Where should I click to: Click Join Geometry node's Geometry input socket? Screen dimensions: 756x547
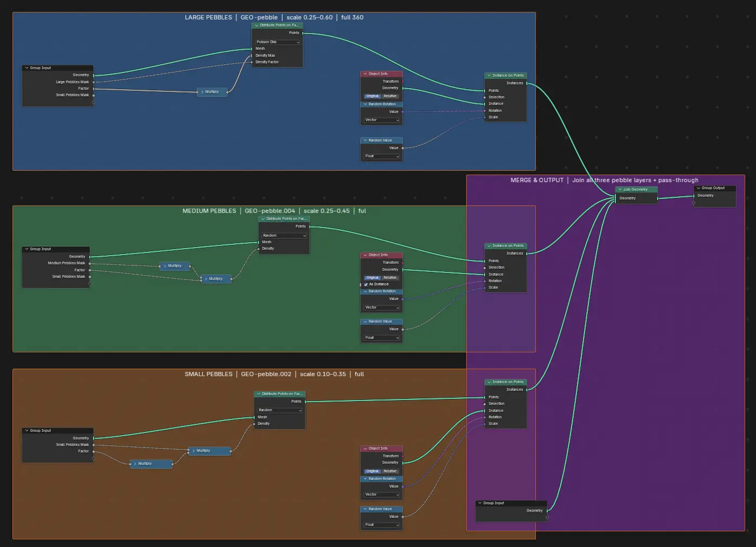click(615, 198)
